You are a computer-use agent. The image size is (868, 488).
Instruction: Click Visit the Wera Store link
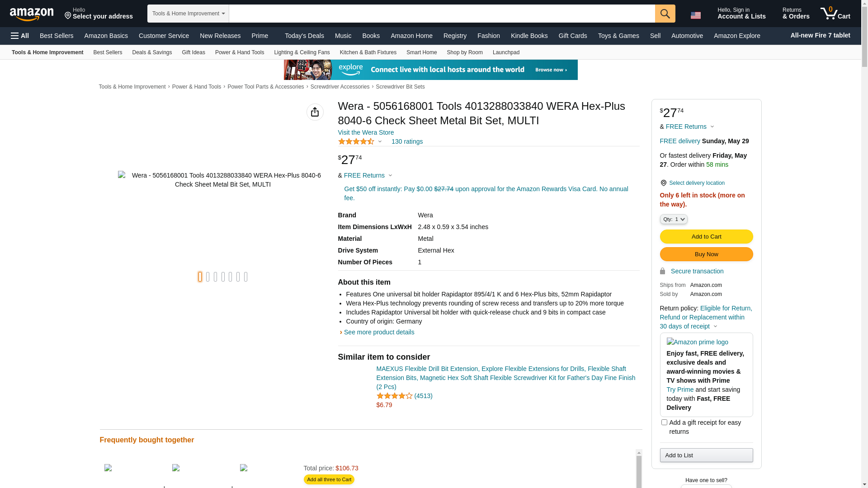[x=365, y=132]
